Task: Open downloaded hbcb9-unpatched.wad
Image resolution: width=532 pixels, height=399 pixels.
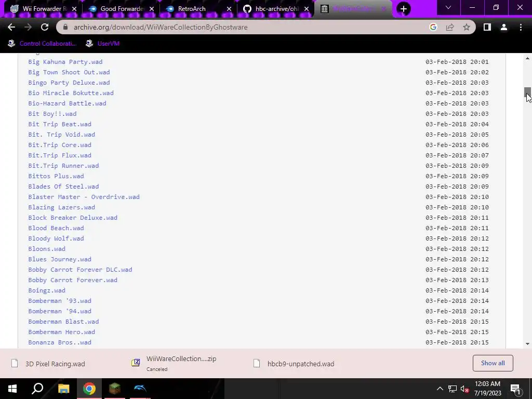Action: tap(295, 364)
